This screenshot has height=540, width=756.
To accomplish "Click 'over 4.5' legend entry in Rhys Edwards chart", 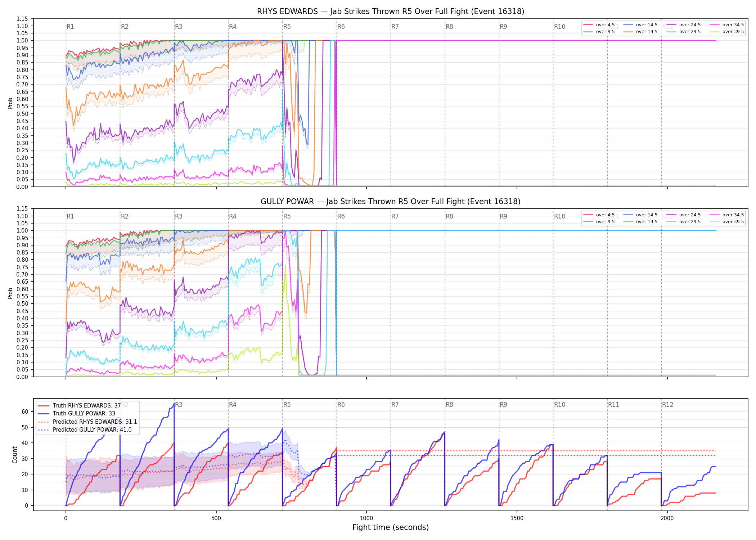I will [x=599, y=25].
